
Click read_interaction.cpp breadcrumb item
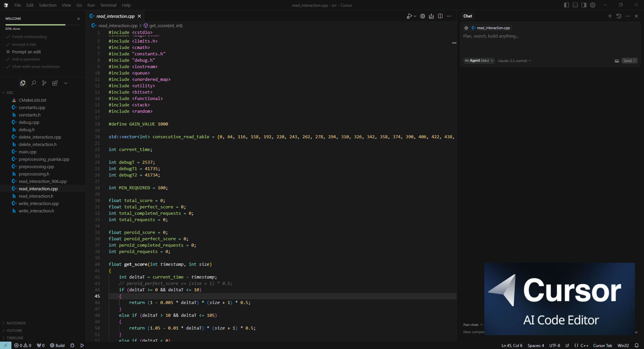tap(115, 26)
